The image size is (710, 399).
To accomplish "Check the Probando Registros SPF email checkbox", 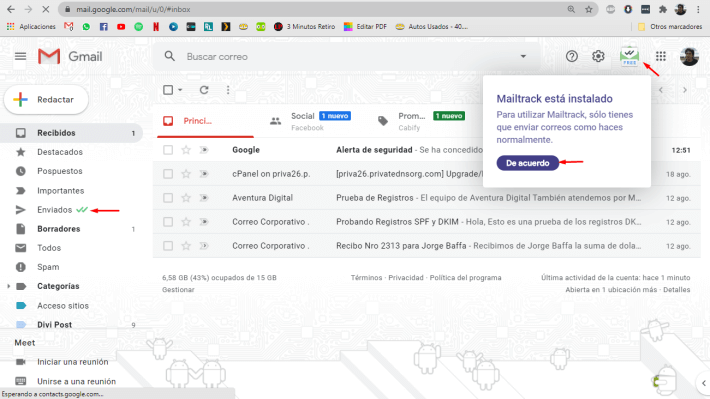I will (x=168, y=222).
